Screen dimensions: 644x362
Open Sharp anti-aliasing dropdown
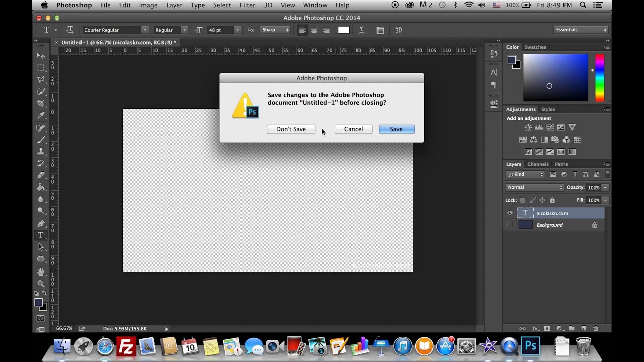[276, 30]
